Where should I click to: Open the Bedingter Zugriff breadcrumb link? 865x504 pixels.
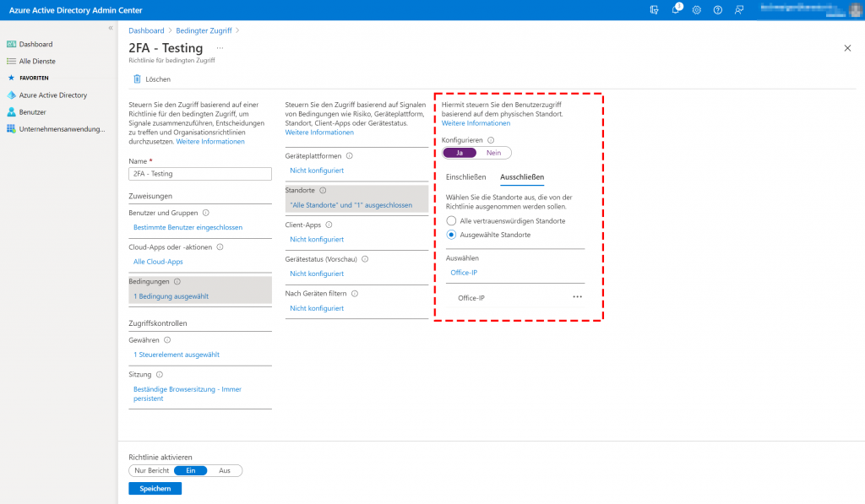click(x=204, y=30)
